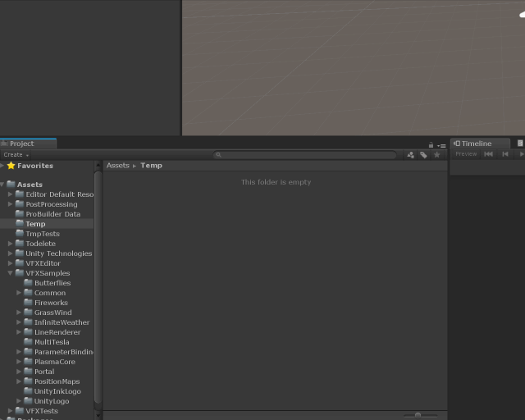The image size is (525, 420).
Task: Click the star icon to save search
Action: 436,154
